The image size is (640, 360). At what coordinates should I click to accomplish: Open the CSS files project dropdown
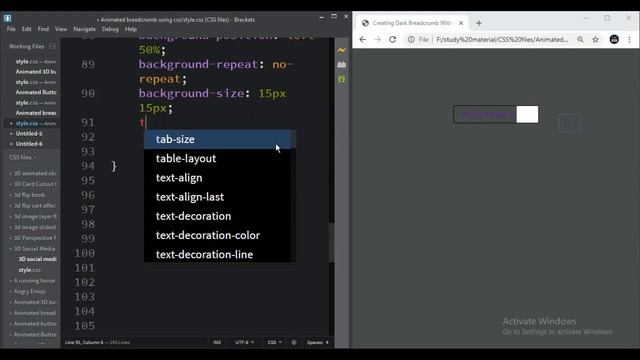point(23,157)
